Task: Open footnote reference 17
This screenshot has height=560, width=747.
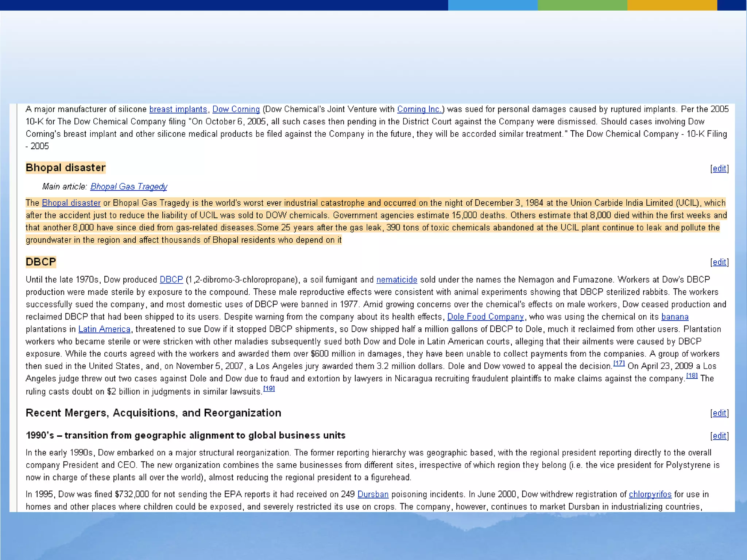Action: (619, 363)
